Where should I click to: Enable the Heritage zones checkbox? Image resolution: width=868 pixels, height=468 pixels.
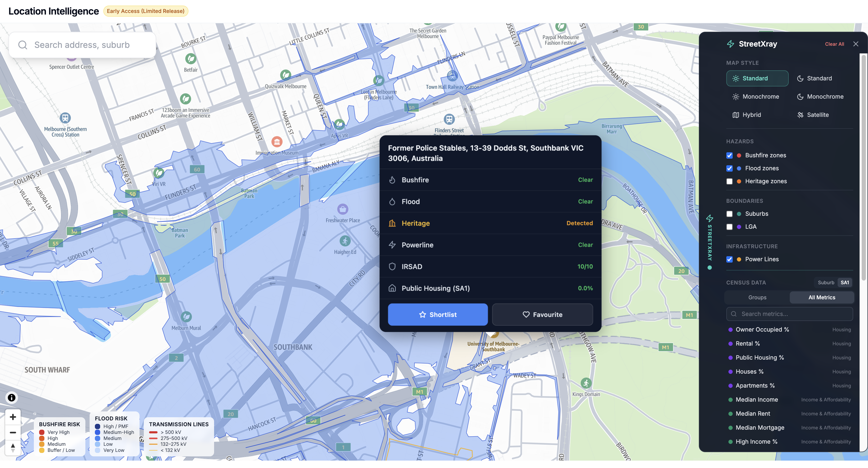pyautogui.click(x=729, y=181)
